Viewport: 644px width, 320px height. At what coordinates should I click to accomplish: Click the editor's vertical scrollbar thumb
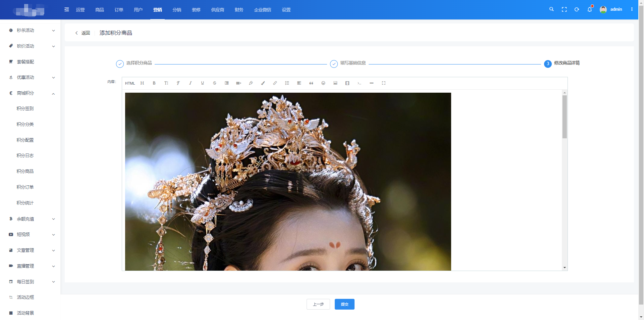pyautogui.click(x=565, y=117)
